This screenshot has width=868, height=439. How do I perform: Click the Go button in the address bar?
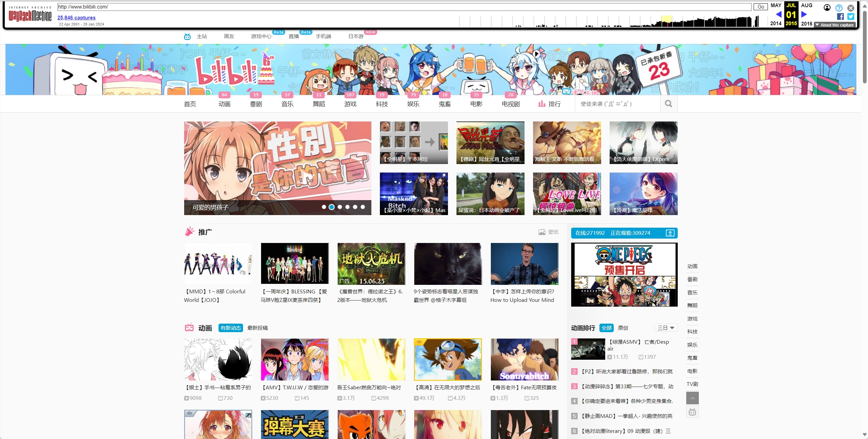coord(761,6)
